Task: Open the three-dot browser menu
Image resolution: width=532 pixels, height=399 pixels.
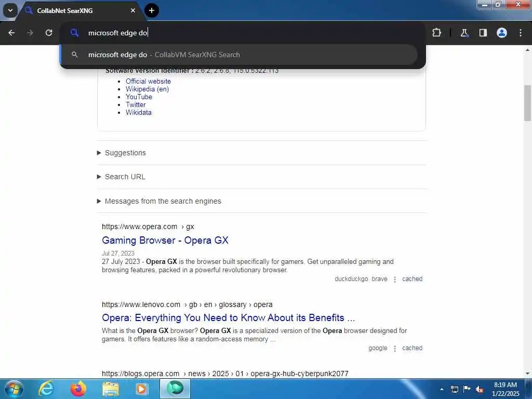Action: pyautogui.click(x=521, y=33)
